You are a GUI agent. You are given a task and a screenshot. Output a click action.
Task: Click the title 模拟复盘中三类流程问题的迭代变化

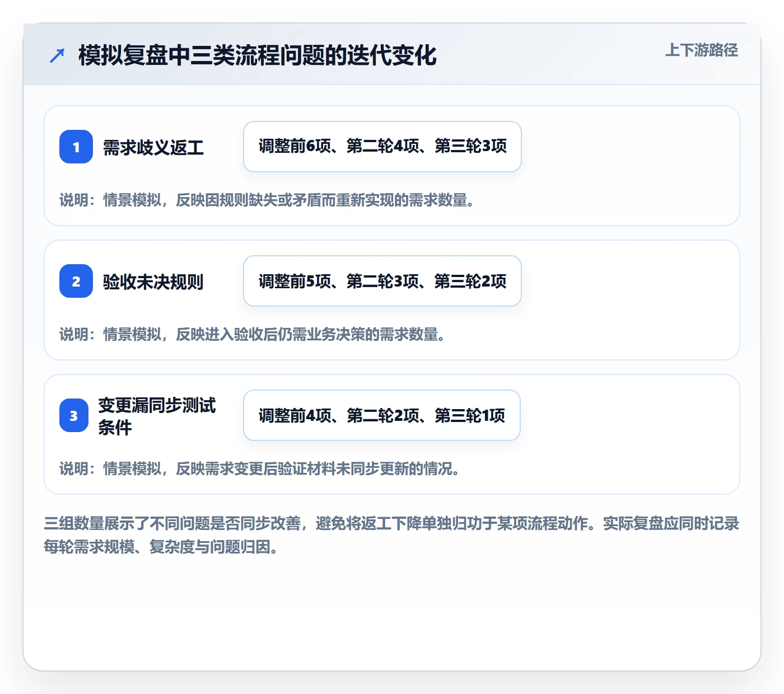tap(258, 55)
